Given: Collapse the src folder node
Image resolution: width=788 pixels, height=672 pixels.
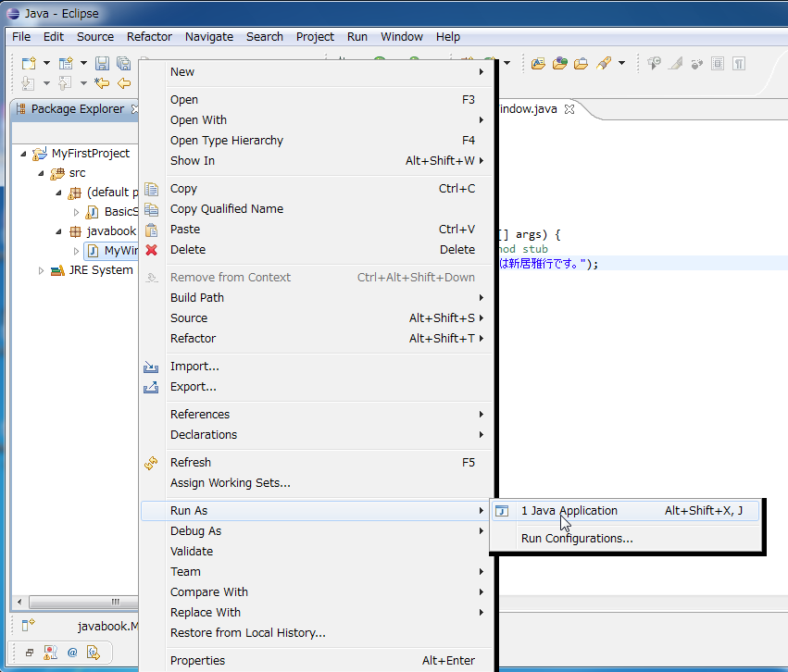Looking at the screenshot, I should 41,174.
